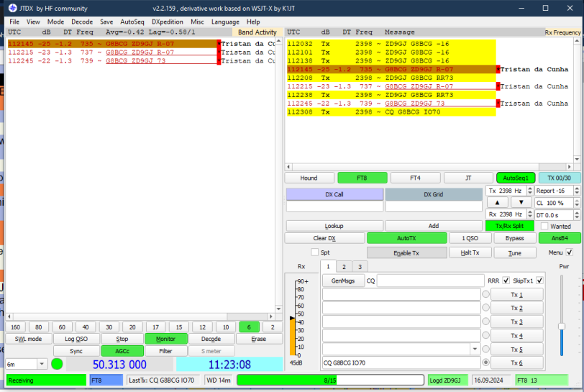The height and width of the screenshot is (392, 584).
Task: Click the Log QSO button
Action: click(76, 339)
